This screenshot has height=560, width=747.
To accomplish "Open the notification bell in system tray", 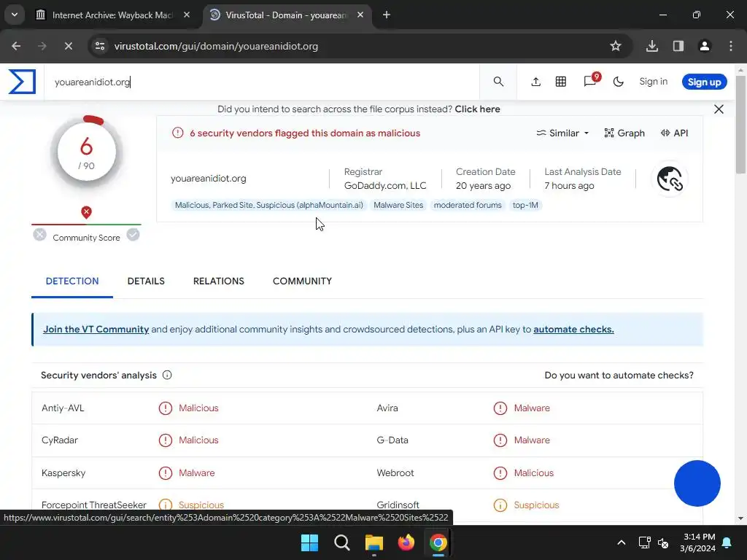I will click(727, 542).
